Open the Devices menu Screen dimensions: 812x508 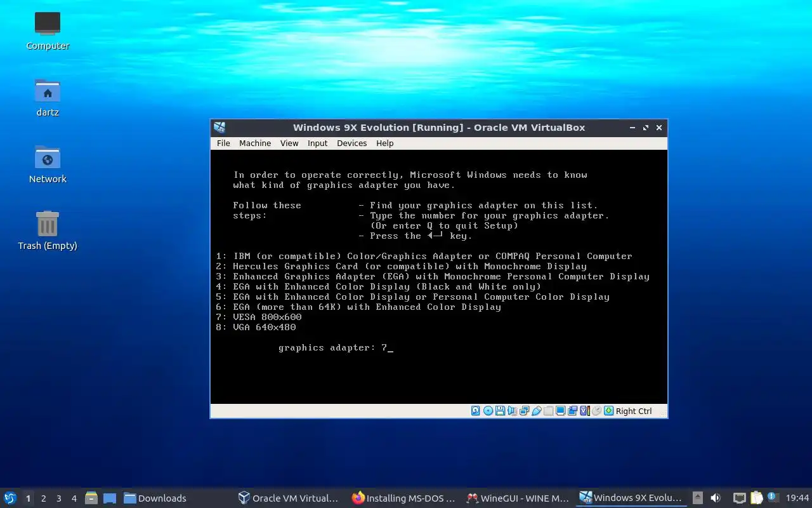[352, 144]
